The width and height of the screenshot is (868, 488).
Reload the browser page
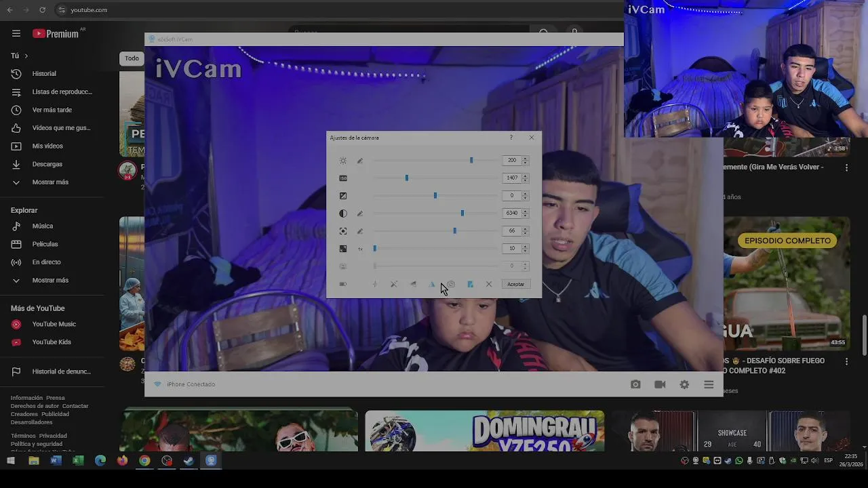pos(42,10)
